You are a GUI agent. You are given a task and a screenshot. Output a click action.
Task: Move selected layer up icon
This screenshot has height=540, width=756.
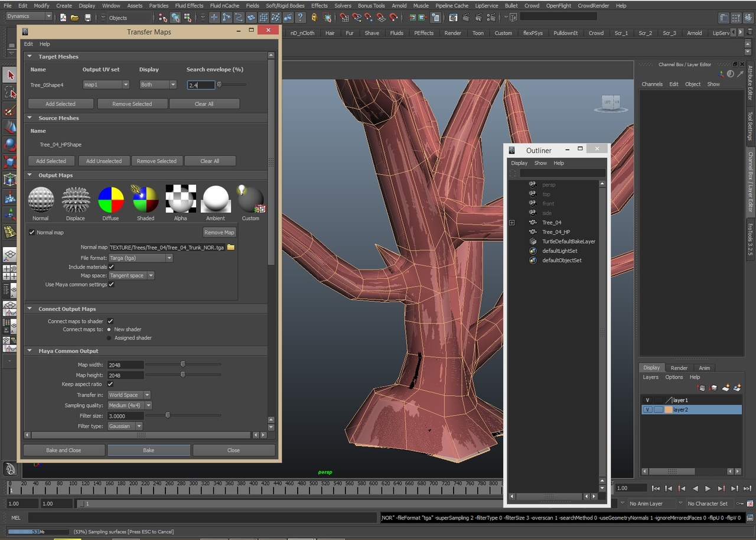click(702, 388)
